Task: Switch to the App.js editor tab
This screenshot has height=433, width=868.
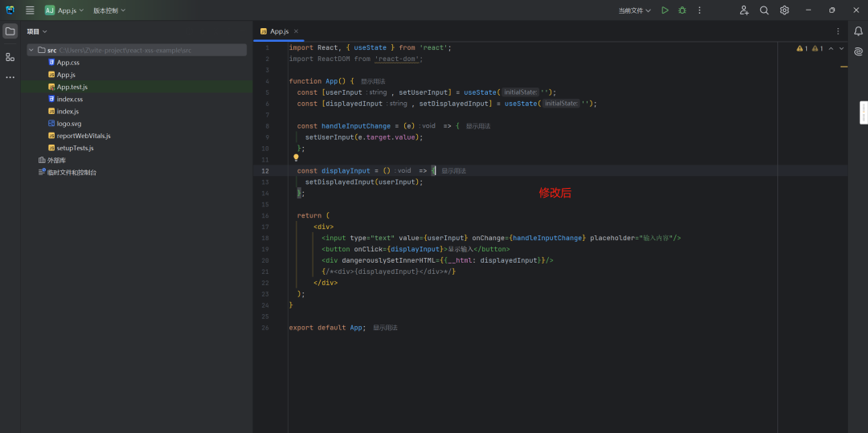Action: coord(279,31)
